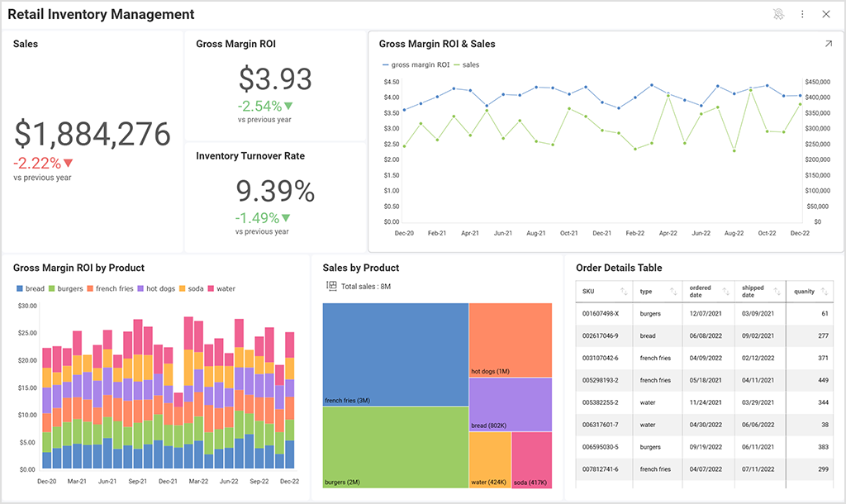Click the Total sales : 8M label

(x=366, y=287)
